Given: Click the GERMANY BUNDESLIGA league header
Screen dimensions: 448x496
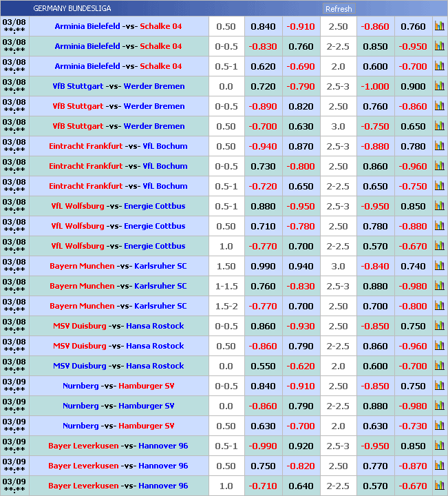Looking at the screenshot, I should pyautogui.click(x=72, y=8).
